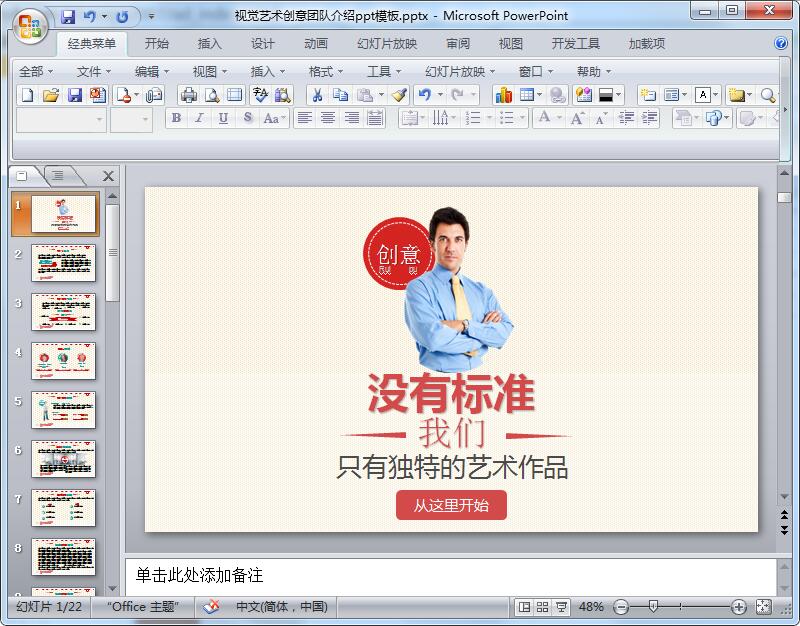The height and width of the screenshot is (626, 800).
Task: Click the Help question mark icon
Action: (x=781, y=43)
